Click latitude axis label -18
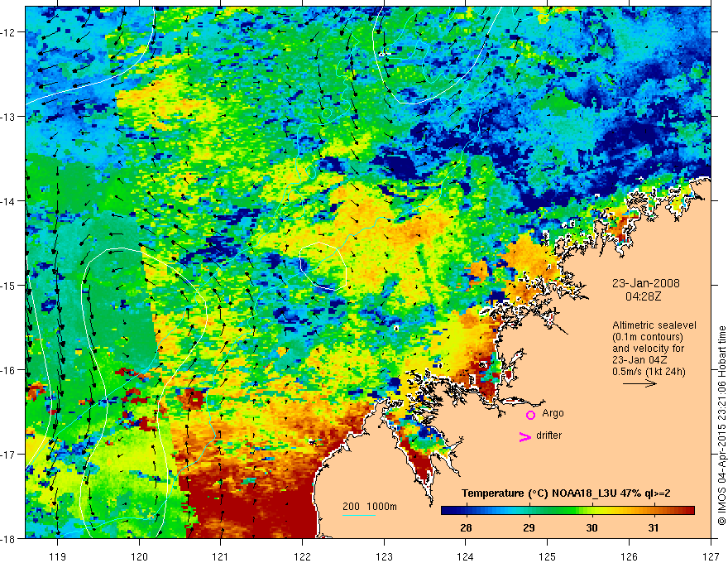 coord(8,538)
